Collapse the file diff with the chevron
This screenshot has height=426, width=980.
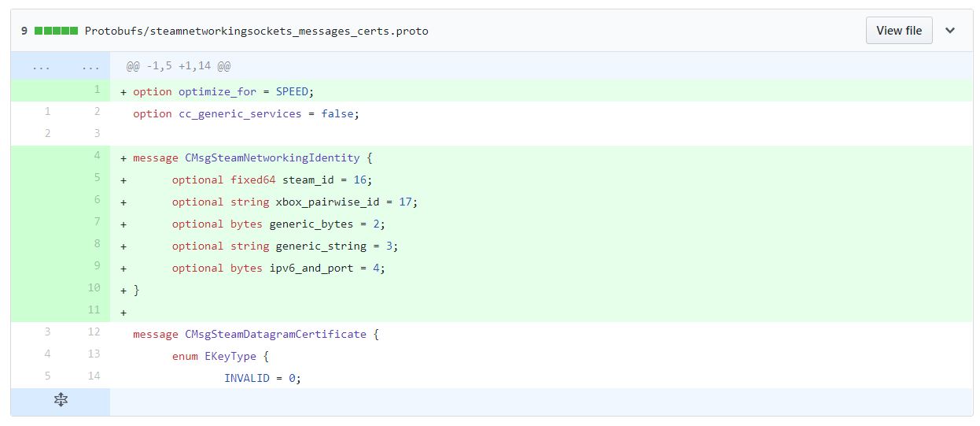950,31
